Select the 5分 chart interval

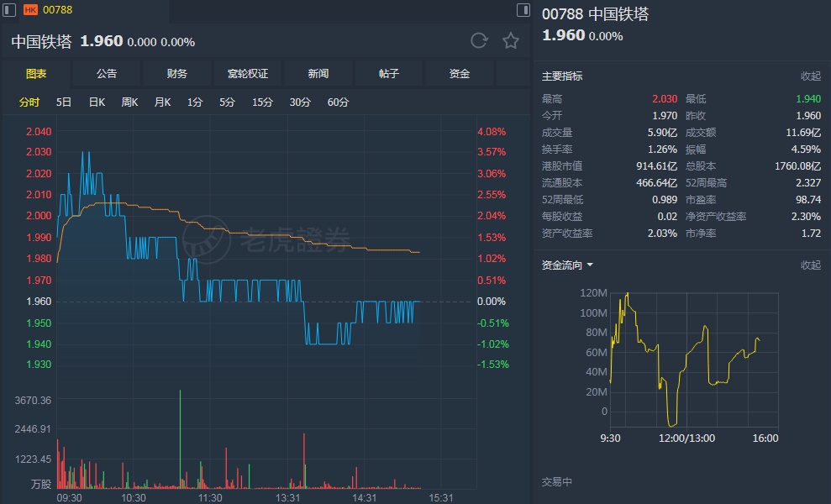[x=227, y=102]
